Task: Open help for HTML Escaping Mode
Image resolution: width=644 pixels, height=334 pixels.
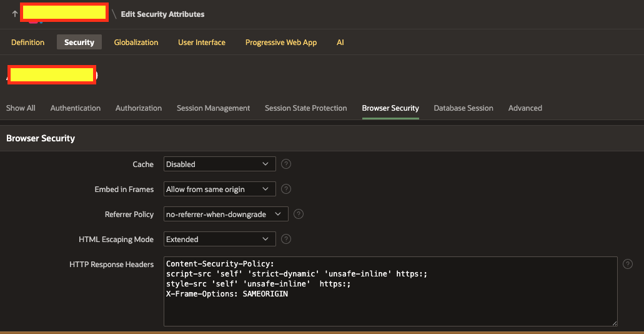Action: tap(286, 239)
